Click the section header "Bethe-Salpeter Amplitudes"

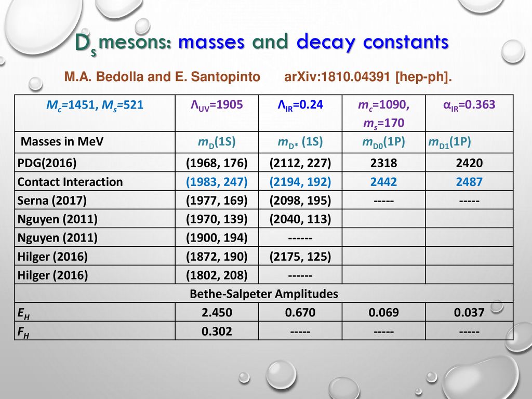264,294
